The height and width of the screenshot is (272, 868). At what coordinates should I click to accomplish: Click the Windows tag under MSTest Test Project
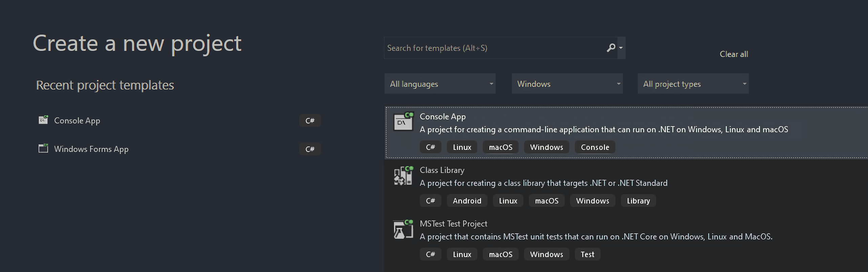(546, 254)
